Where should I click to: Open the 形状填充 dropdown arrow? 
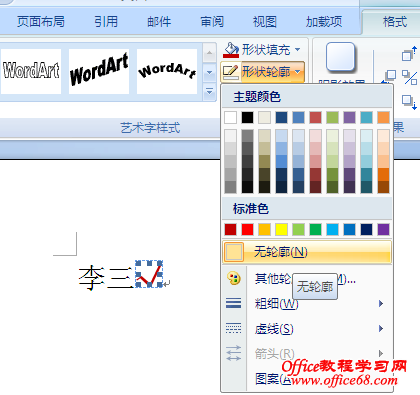[297, 50]
